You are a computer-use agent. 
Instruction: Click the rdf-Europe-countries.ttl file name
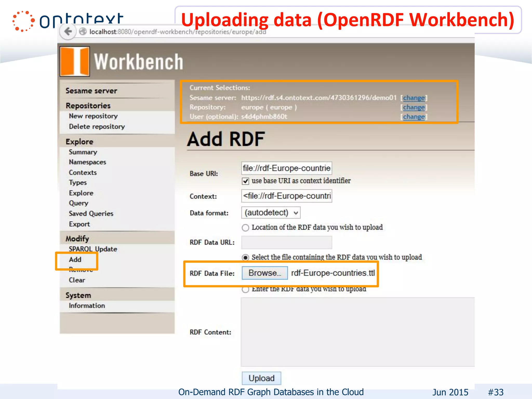(333, 273)
